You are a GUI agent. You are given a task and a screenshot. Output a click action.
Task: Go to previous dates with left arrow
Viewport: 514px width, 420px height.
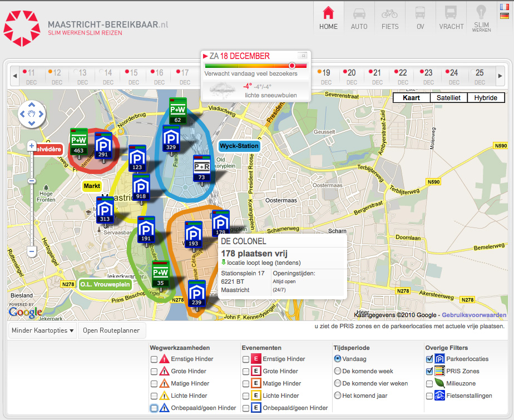(15, 76)
